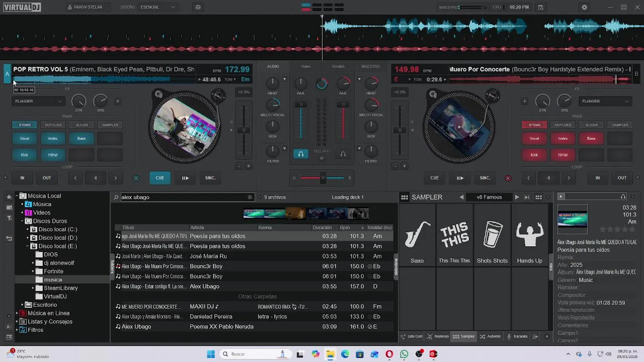644x362 pixels.
Task: Toggle Bass stem pad on deck A
Action: tap(82, 138)
